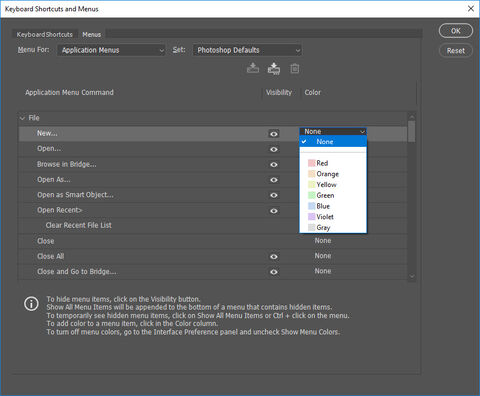This screenshot has width=480, height=396.
Task: Toggle visibility for Close All
Action: click(x=274, y=256)
